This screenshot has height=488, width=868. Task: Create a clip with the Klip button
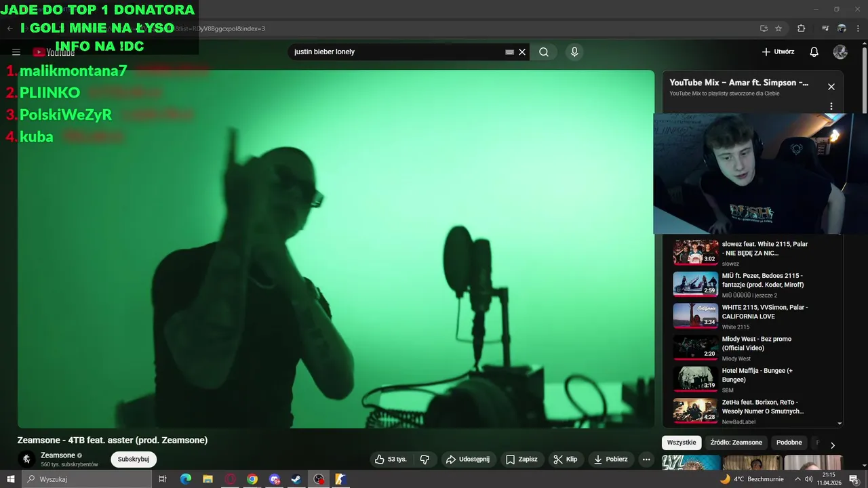coord(566,460)
